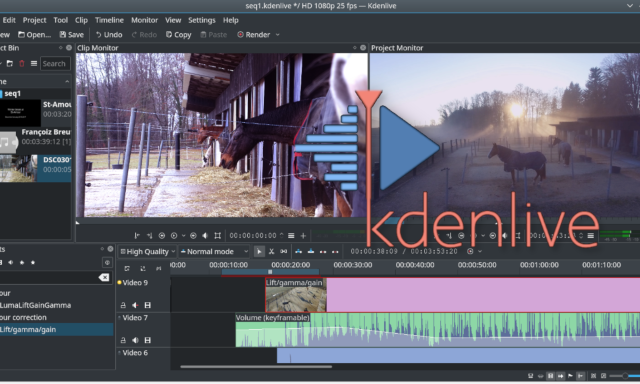640x384 pixels.
Task: Hide video on the Video 7 track
Action: 148,340
